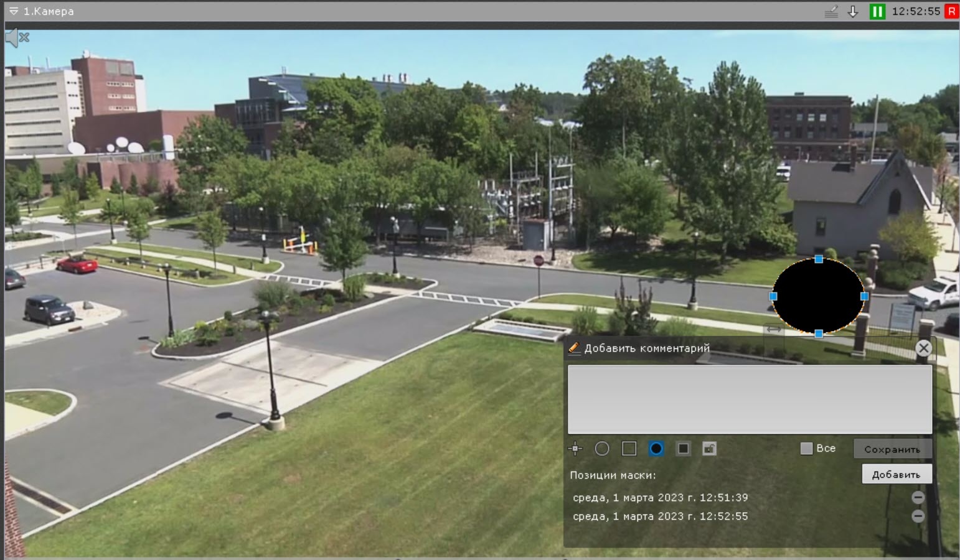Select the outline circle shape tool
Viewport: 960px width, 560px height.
point(602,449)
